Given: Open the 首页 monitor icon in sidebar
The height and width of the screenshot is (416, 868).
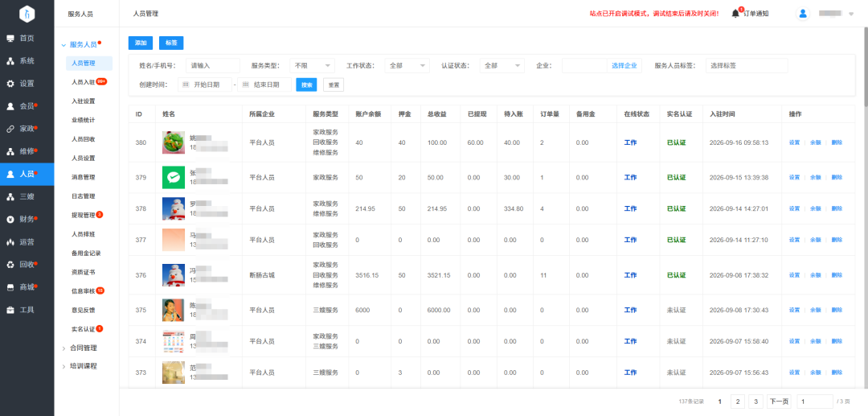Looking at the screenshot, I should coord(10,39).
